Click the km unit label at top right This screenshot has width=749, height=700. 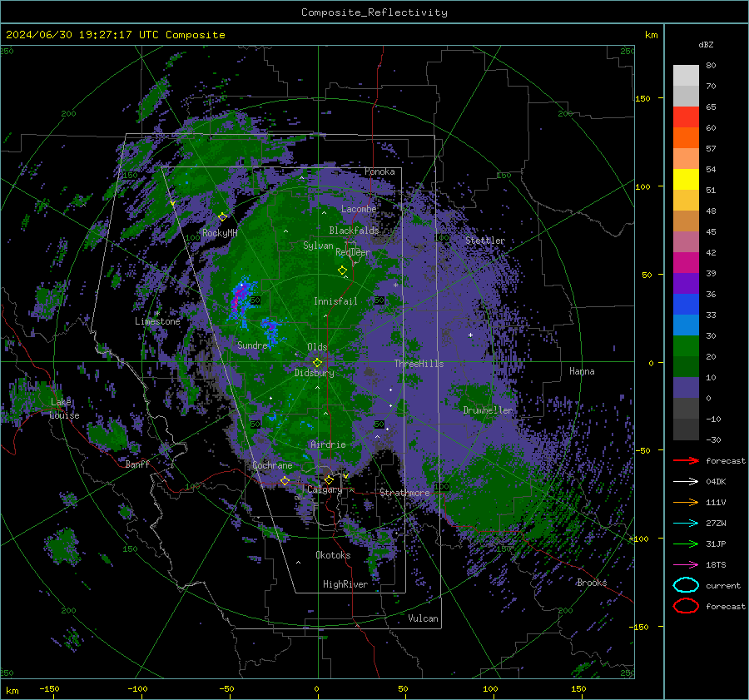click(651, 35)
